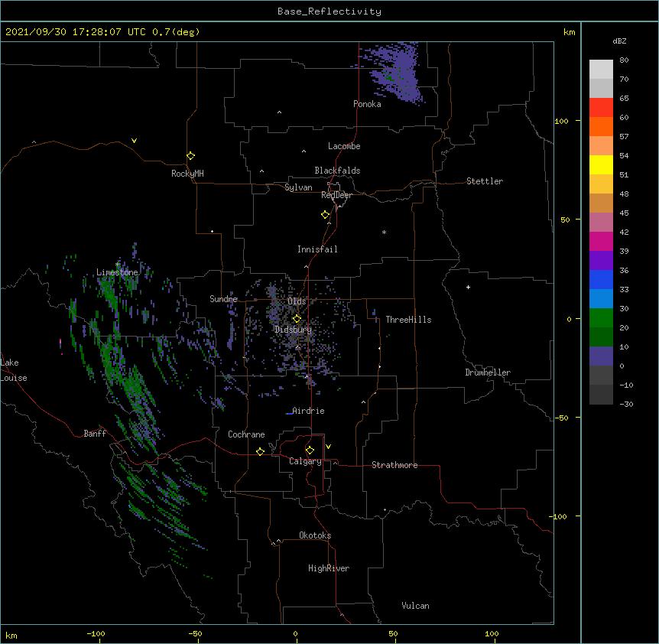Click the Olds city label
The image size is (659, 644).
click(x=297, y=301)
